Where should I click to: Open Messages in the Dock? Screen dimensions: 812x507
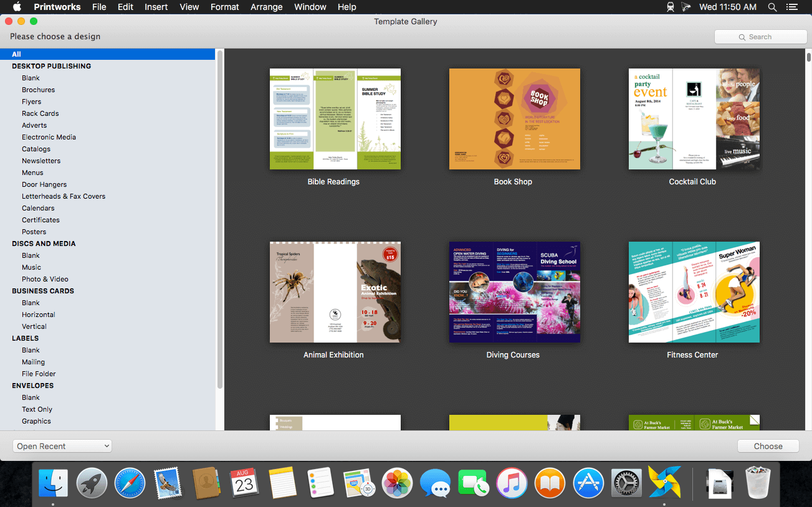point(435,483)
